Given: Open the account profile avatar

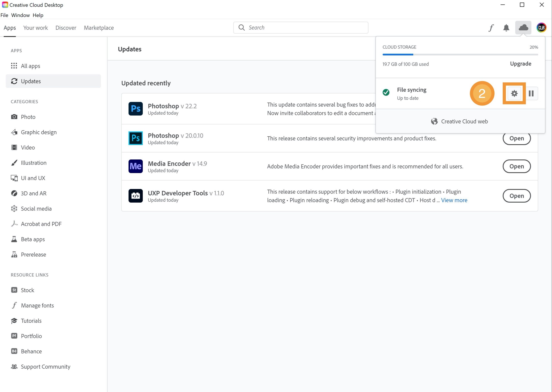Looking at the screenshot, I should [541, 28].
